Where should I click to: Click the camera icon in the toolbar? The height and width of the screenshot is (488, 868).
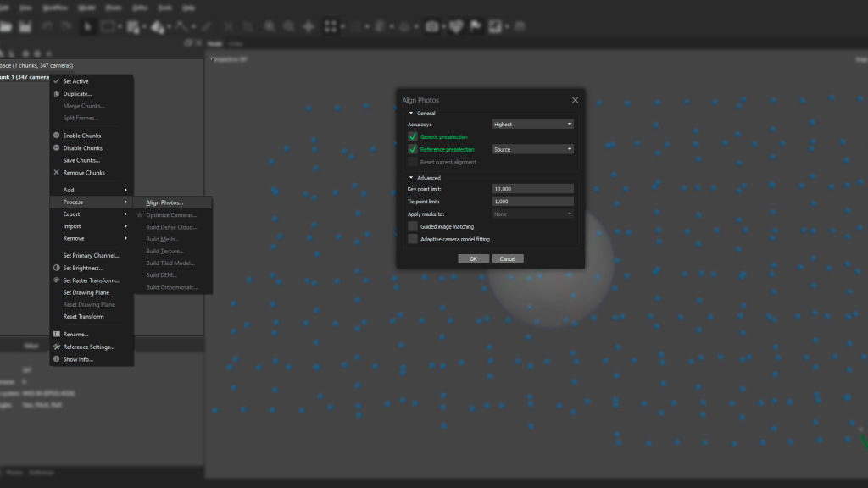432,27
